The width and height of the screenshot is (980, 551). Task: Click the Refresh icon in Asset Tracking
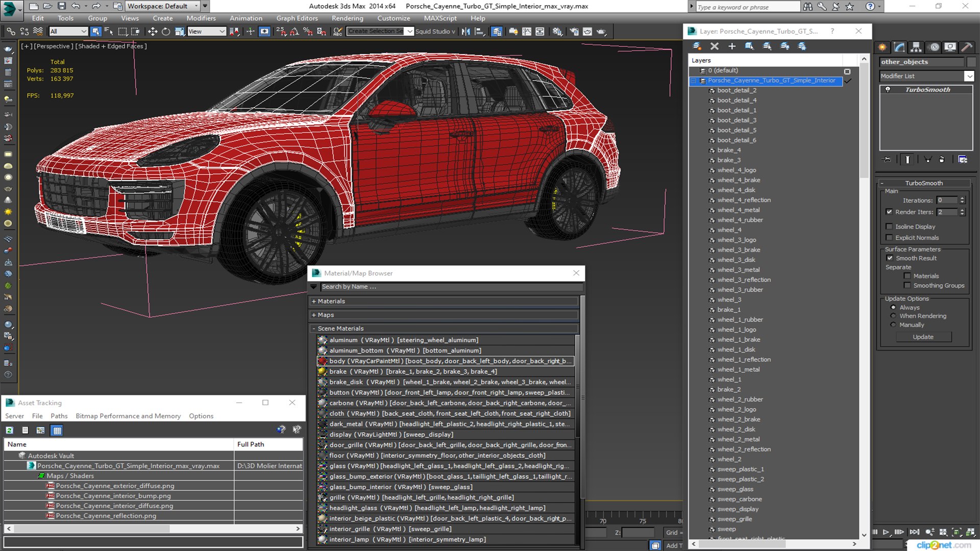(10, 431)
